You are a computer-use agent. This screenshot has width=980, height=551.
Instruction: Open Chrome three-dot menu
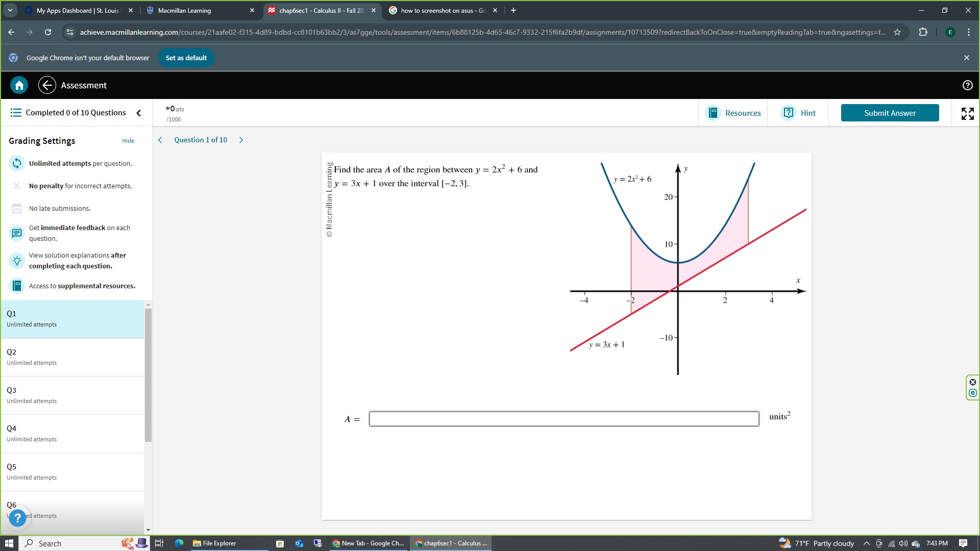pos(969,32)
